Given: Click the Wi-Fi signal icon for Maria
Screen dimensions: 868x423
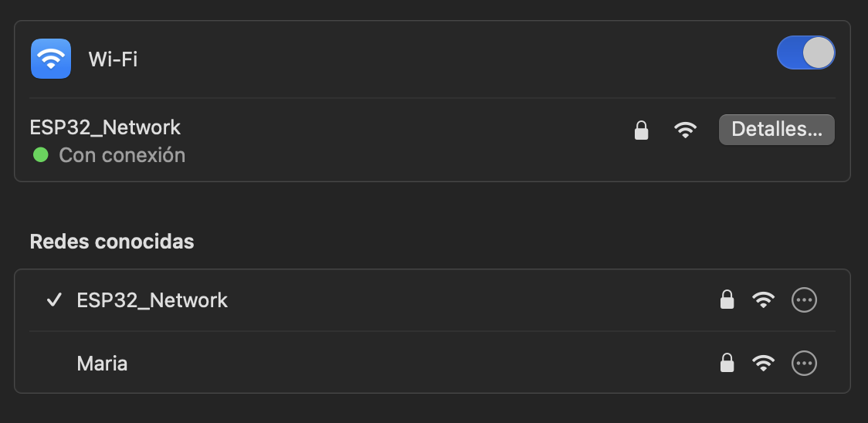Looking at the screenshot, I should (x=763, y=363).
